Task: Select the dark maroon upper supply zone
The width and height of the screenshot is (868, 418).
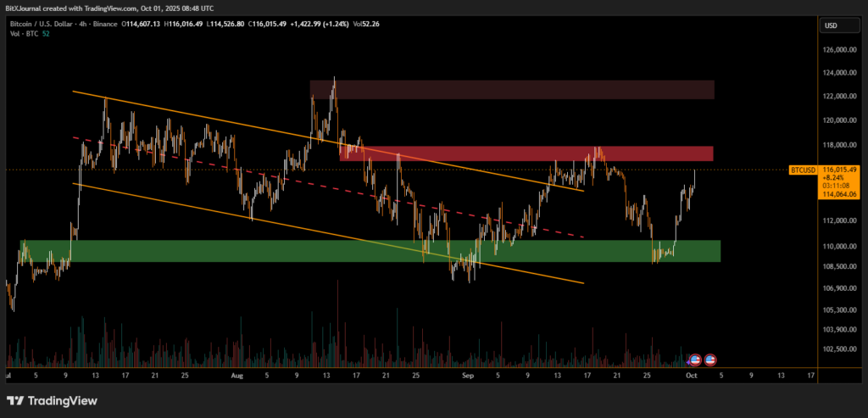Action: coord(509,89)
